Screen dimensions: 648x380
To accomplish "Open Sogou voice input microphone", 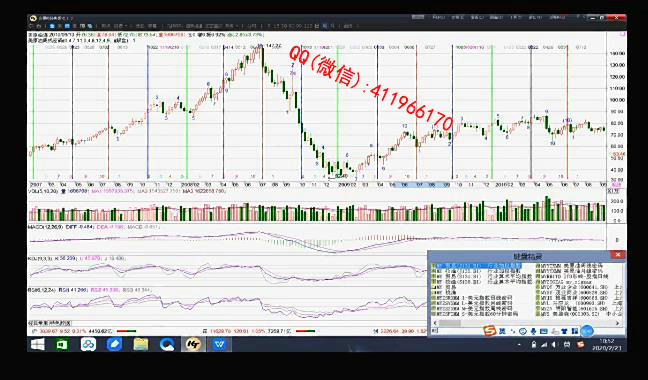I will 533,331.
